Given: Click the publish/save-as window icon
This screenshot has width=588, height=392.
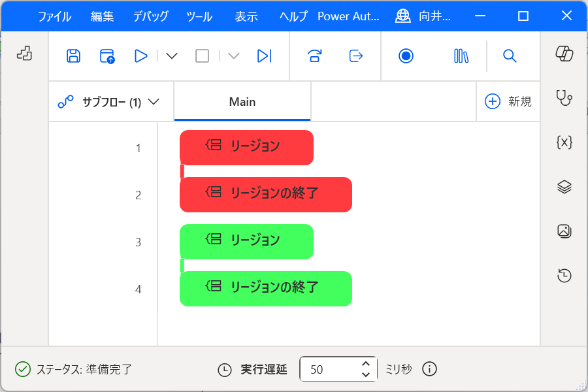Looking at the screenshot, I should click(x=107, y=56).
